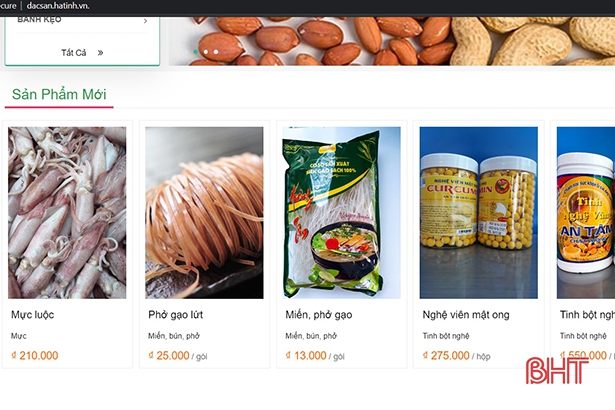615x410 pixels.
Task: Open the Nghệ viên mật ong title link
Action: coord(466,315)
